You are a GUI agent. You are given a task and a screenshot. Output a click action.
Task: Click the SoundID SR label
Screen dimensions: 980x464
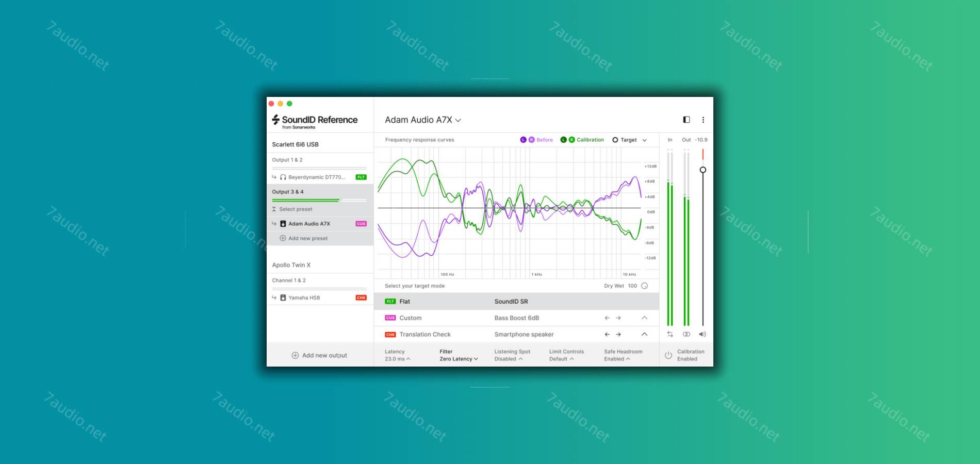tap(511, 302)
